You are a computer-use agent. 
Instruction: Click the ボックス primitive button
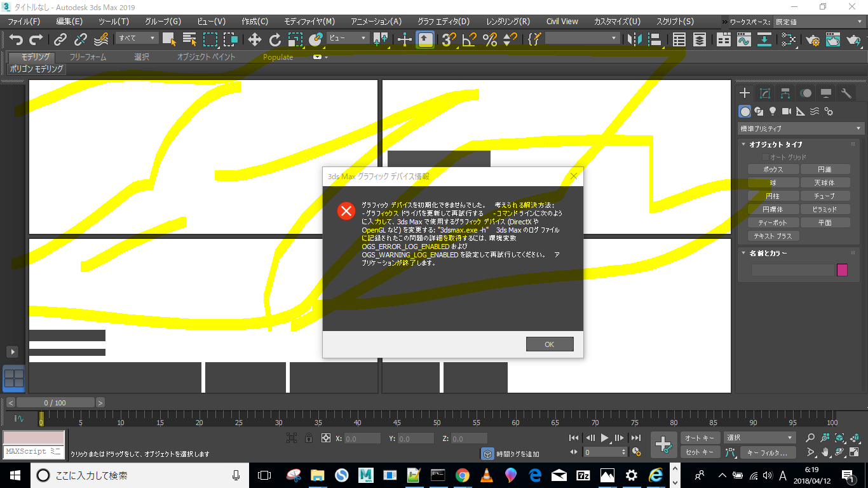(x=773, y=170)
